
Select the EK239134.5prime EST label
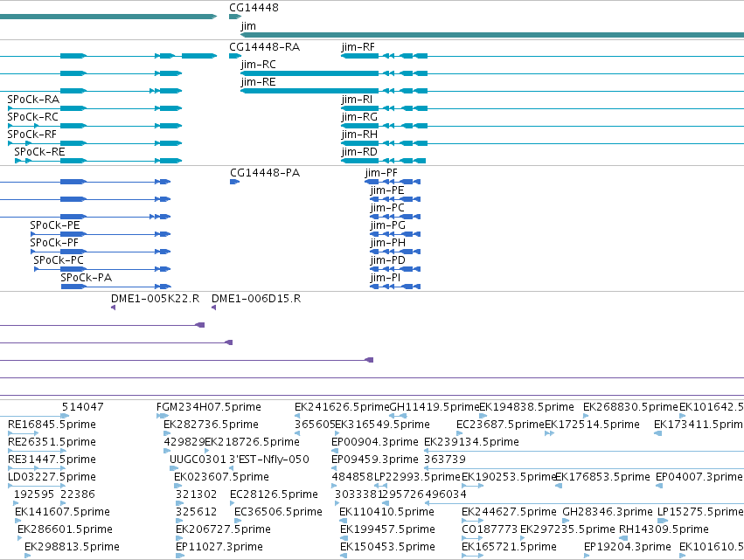tap(471, 442)
